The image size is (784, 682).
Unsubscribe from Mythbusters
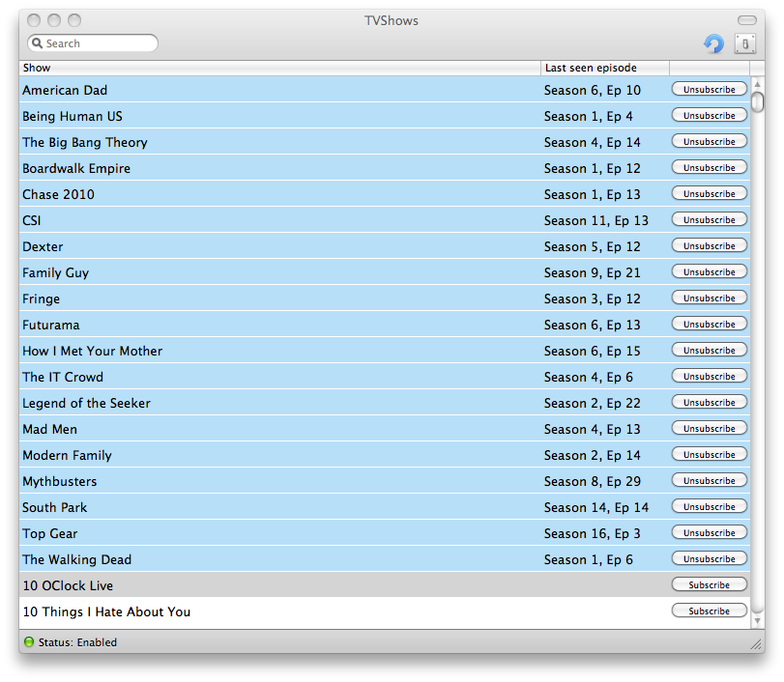pyautogui.click(x=709, y=480)
